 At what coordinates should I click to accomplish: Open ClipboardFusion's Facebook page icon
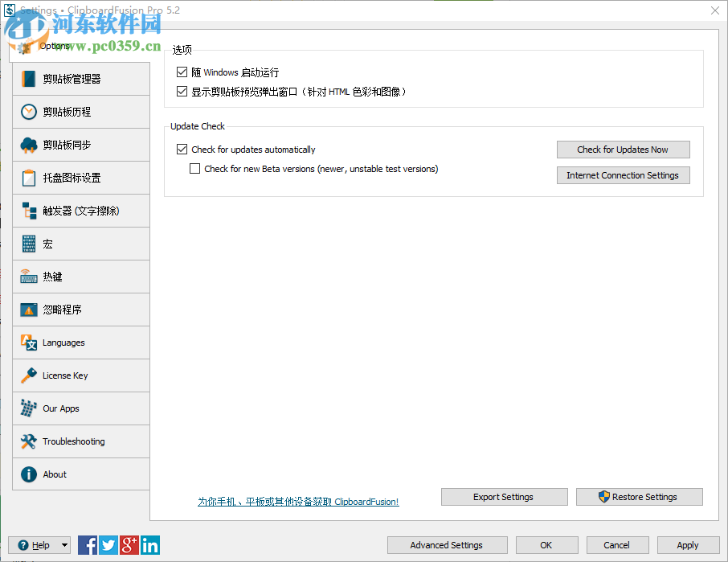coord(87,545)
